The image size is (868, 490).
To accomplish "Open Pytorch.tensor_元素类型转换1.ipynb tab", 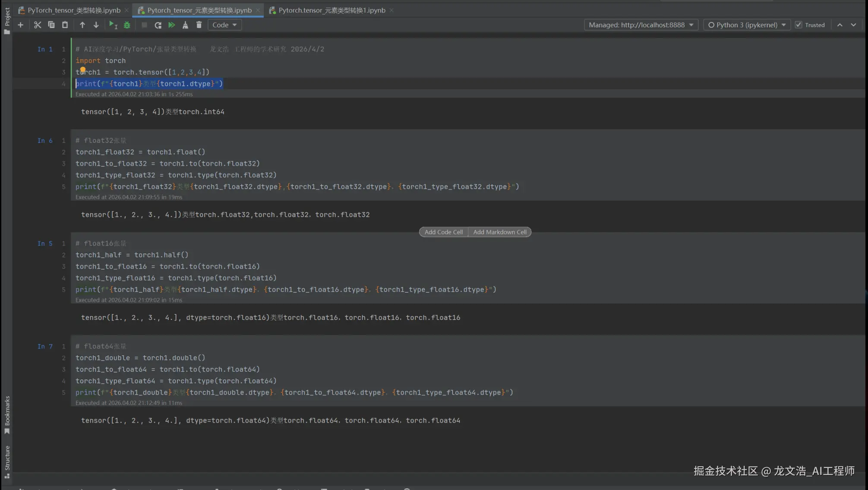I will tap(331, 10).
